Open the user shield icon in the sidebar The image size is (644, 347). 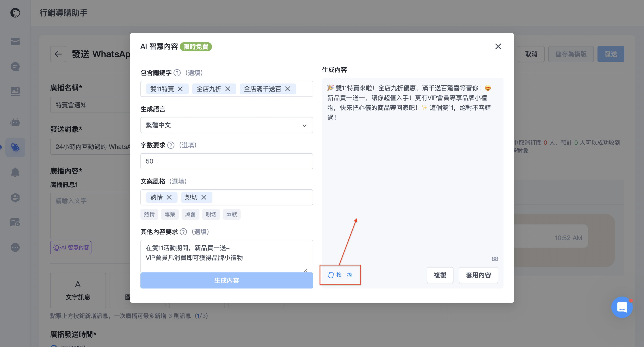(15, 197)
